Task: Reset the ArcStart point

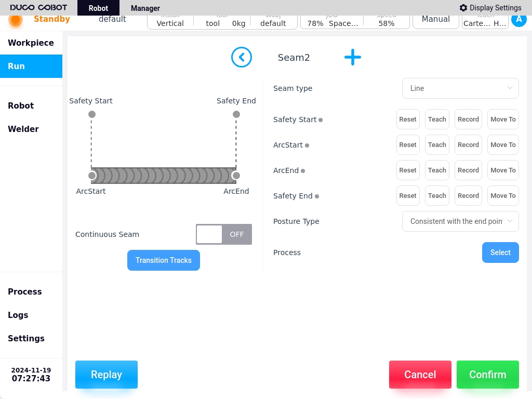Action: click(x=408, y=144)
